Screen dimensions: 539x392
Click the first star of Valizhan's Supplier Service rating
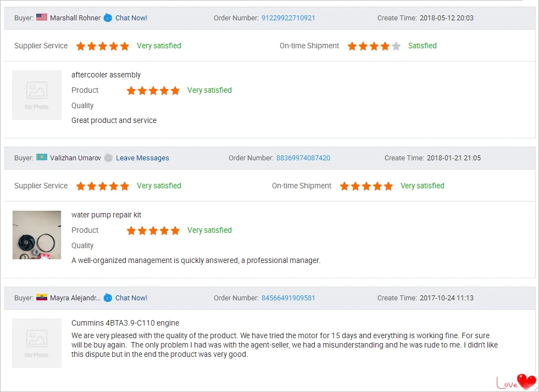coord(81,186)
